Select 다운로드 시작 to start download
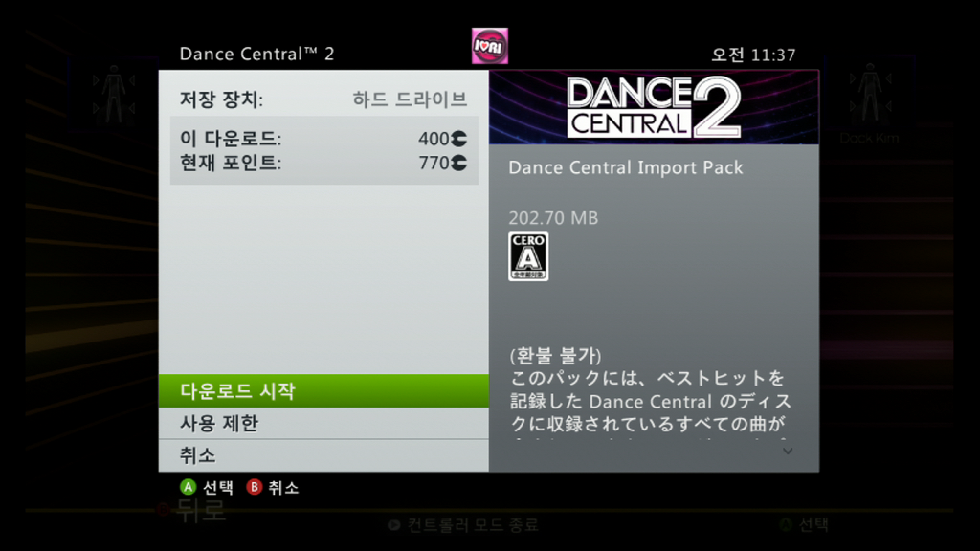 (x=323, y=391)
